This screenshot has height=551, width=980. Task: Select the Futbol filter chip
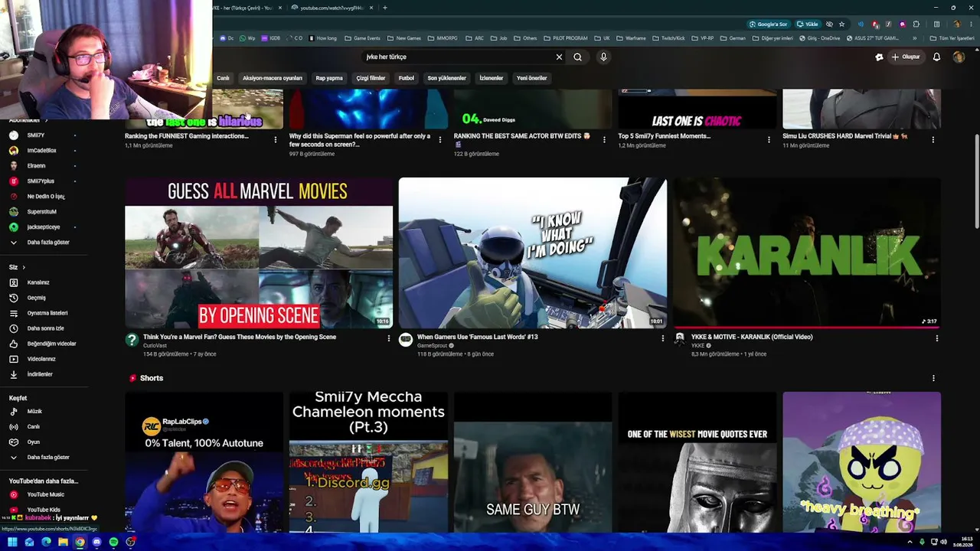click(x=407, y=78)
